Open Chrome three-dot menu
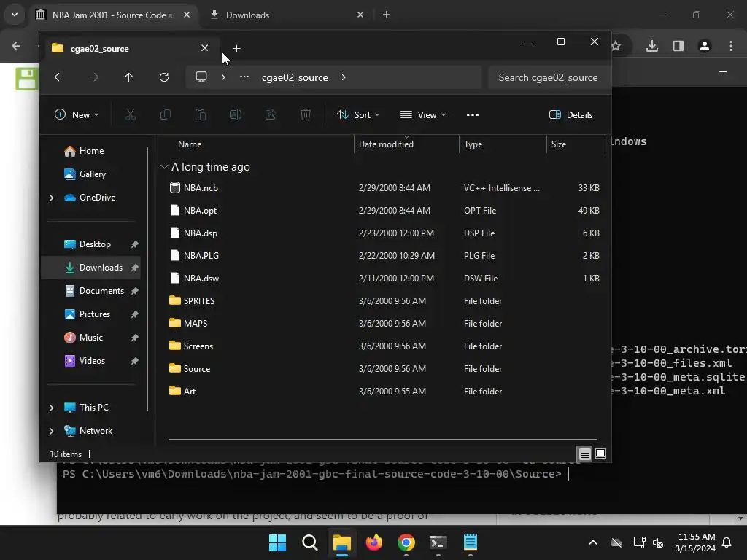747x560 pixels. (x=731, y=46)
